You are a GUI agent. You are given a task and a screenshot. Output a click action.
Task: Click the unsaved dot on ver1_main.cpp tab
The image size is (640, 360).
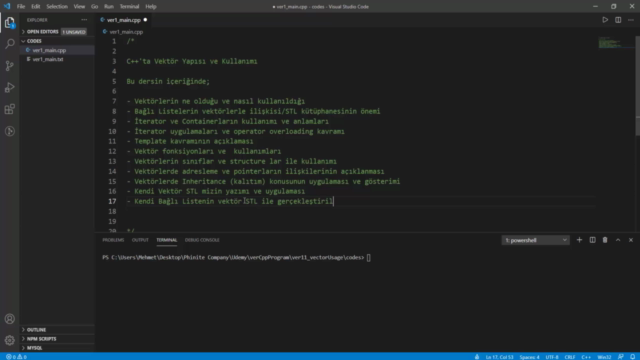pyautogui.click(x=145, y=20)
